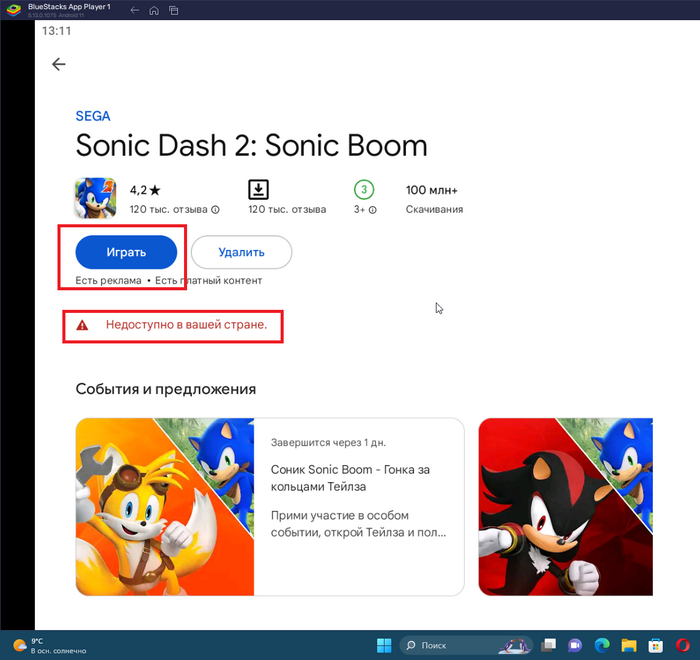The width and height of the screenshot is (700, 660).
Task: Open BlueStacks recent apps icon
Action: (x=173, y=11)
